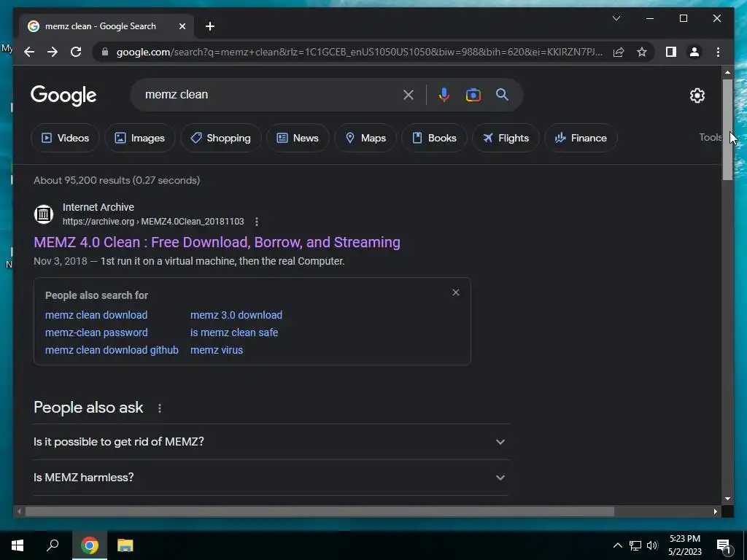The width and height of the screenshot is (747, 560).
Task: Search memz clean download
Action: (96, 315)
